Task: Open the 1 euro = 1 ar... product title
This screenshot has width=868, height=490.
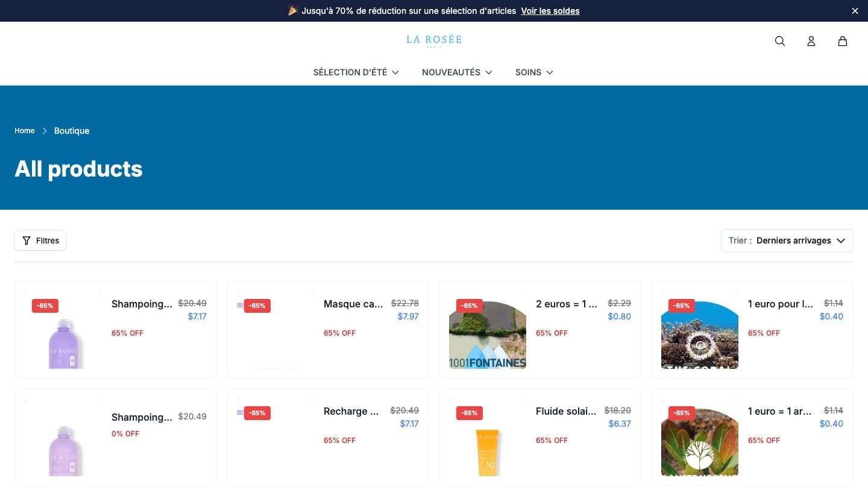Action: [780, 411]
